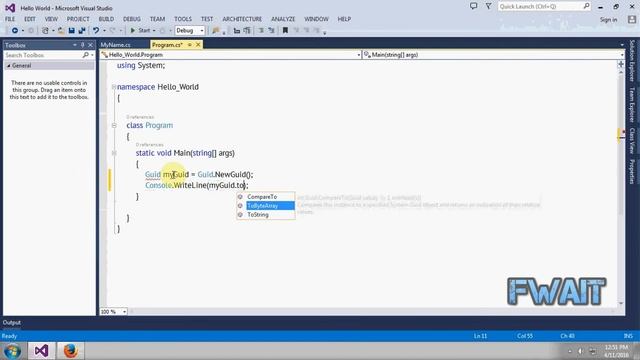This screenshot has height=360, width=640.
Task: Open the ANALYZE menu
Action: pos(283,19)
